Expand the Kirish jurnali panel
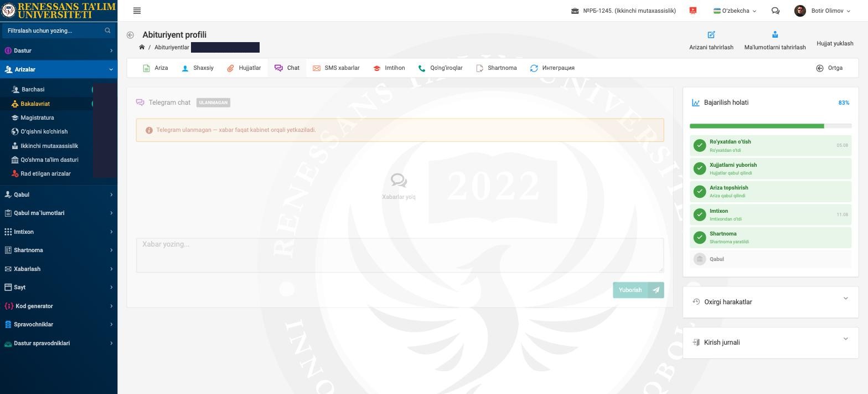The width and height of the screenshot is (868, 394). click(x=845, y=339)
